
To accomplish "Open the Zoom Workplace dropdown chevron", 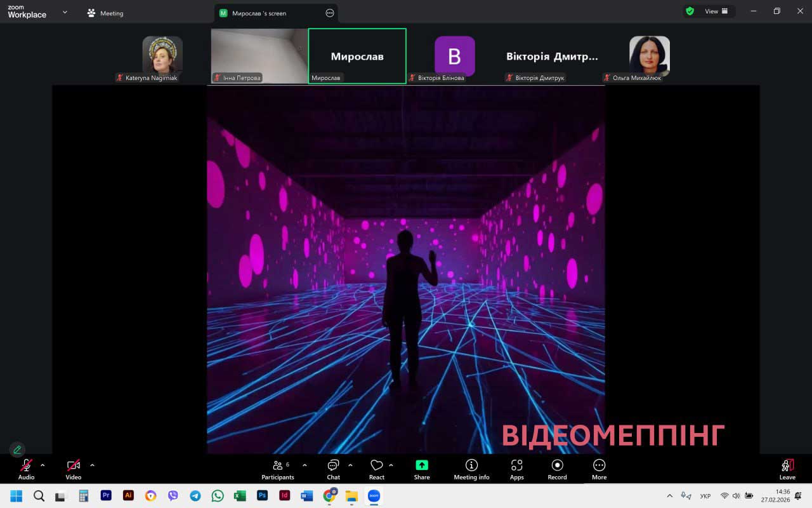I will click(65, 12).
